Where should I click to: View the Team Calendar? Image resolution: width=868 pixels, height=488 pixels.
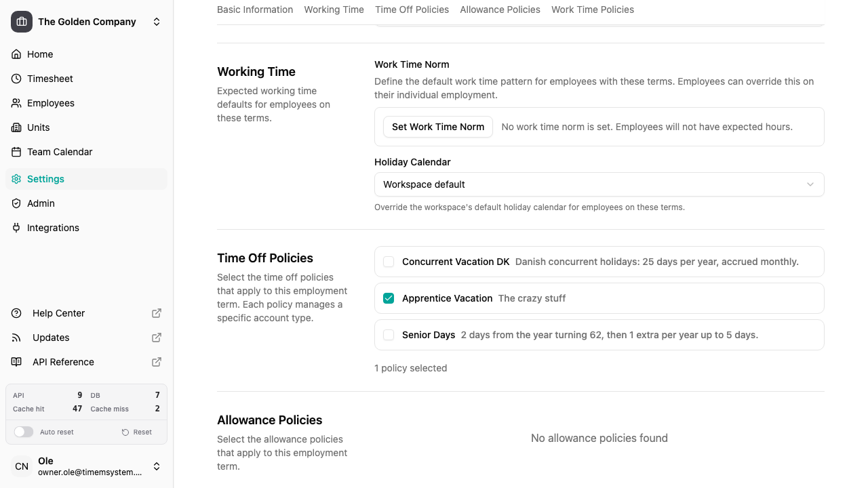coord(60,151)
